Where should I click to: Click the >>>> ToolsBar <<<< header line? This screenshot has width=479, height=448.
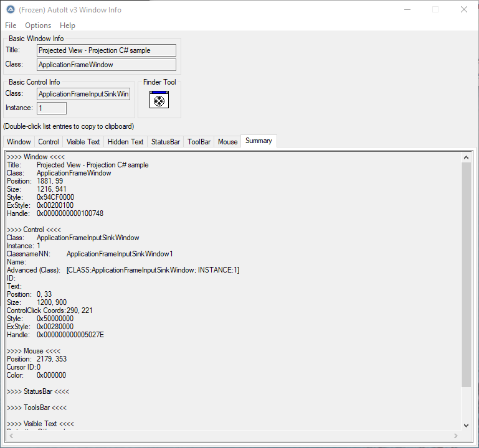(x=37, y=408)
